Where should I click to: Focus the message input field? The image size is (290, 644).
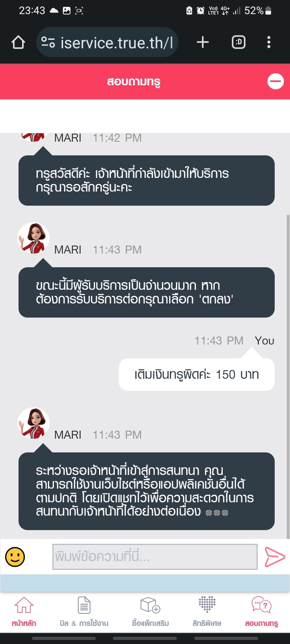tap(155, 557)
